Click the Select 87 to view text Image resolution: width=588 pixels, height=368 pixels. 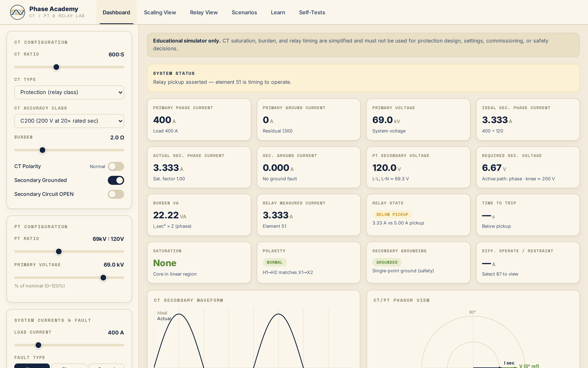tap(500, 274)
